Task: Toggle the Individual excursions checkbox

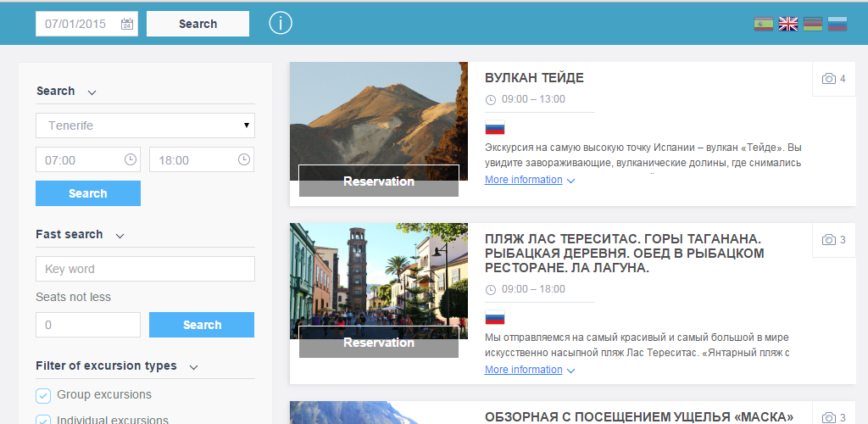Action: [43, 420]
